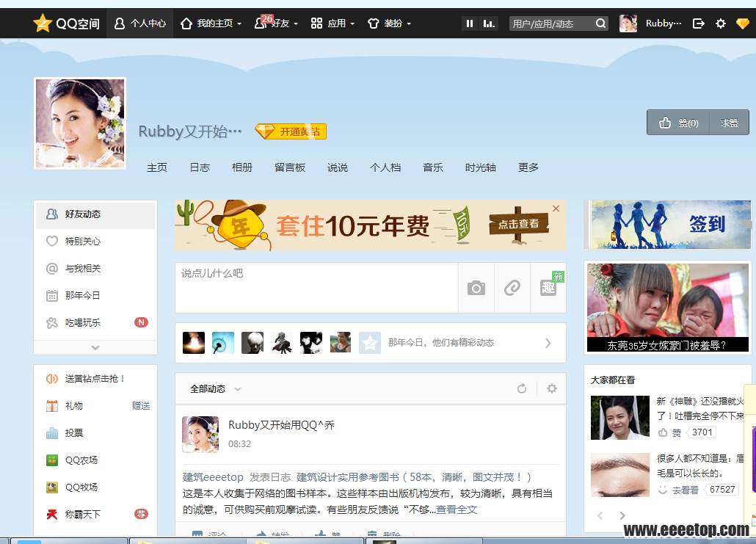Click the search magnifier icon

point(600,23)
